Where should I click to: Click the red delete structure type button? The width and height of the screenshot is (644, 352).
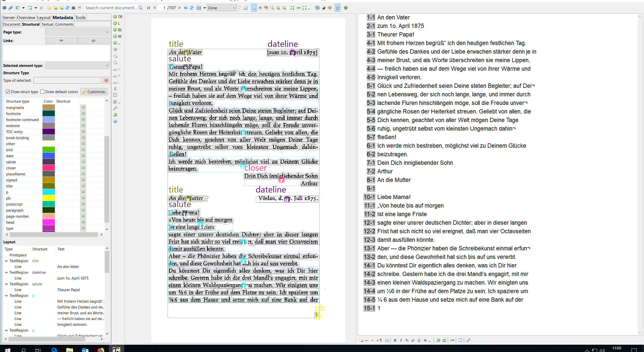click(106, 80)
